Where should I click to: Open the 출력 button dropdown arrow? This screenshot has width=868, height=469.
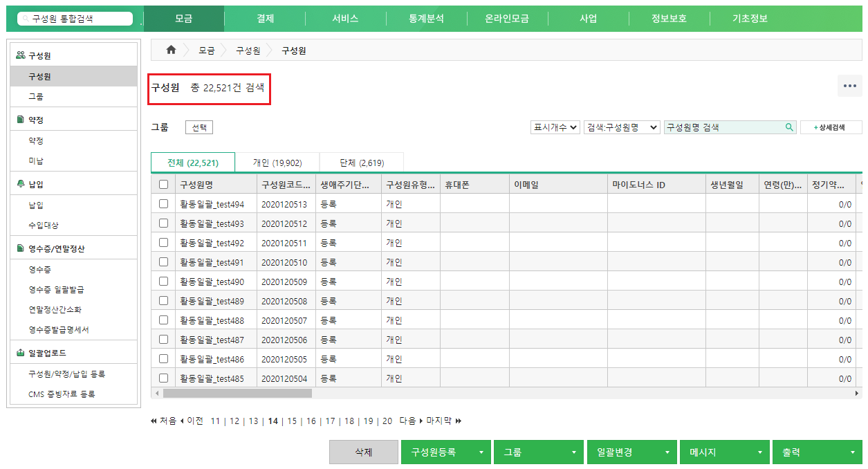pos(853,452)
